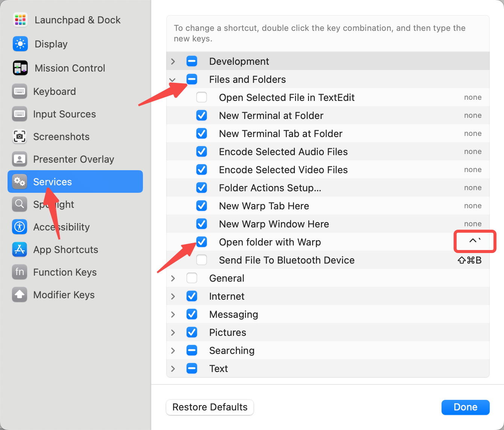Click the Spotlight magnifying glass icon
The height and width of the screenshot is (430, 504).
[20, 204]
